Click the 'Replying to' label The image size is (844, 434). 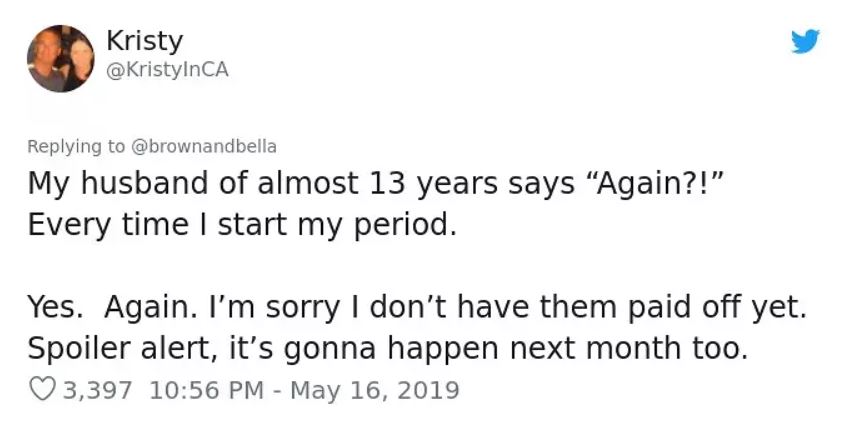click(76, 146)
